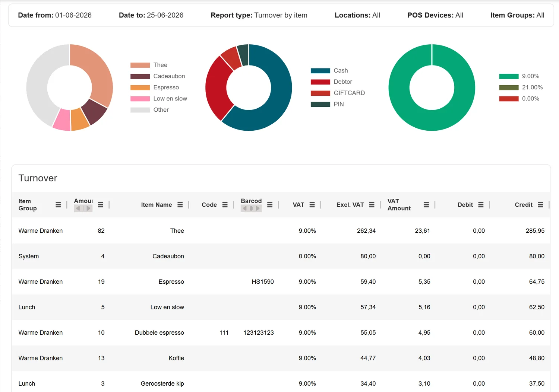Open the Code column menu icon
The image size is (559, 392).
tap(225, 205)
